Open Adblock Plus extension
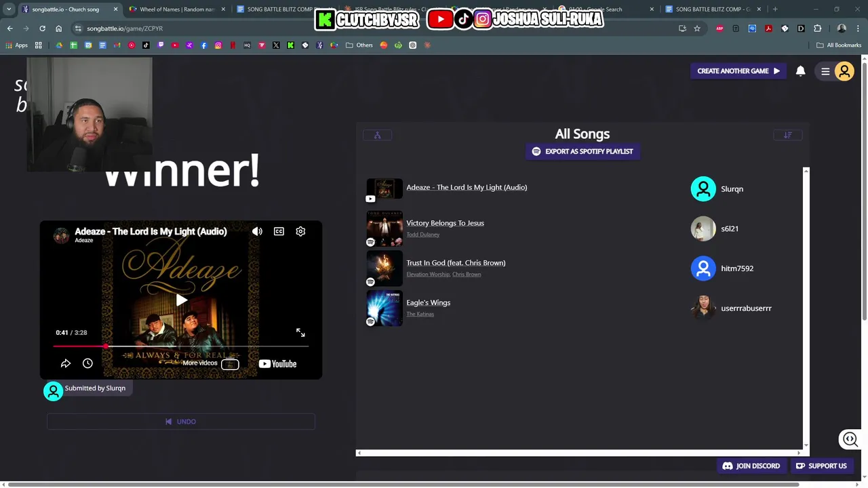The image size is (868, 488). pyautogui.click(x=719, y=28)
